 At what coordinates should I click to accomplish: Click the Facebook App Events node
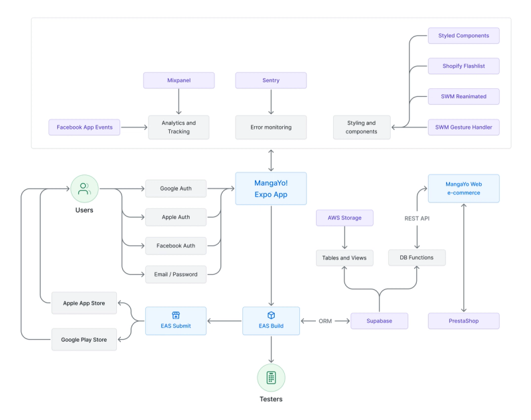[84, 127]
